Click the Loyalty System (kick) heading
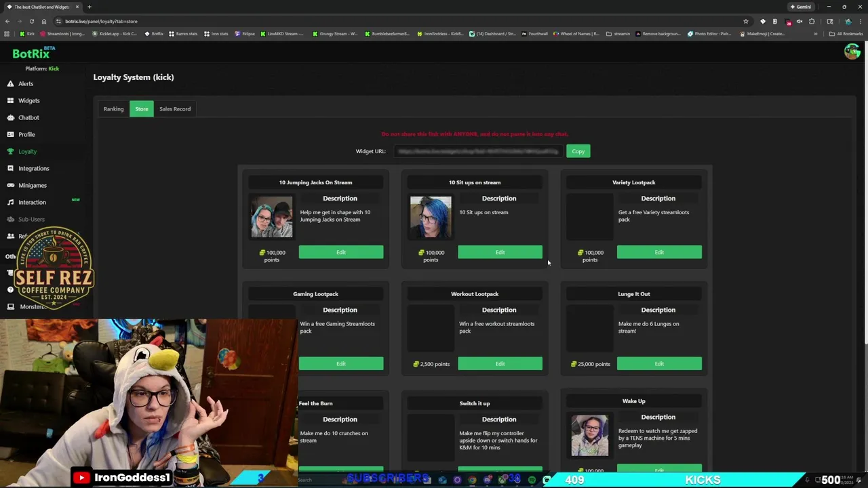Image resolution: width=868 pixels, height=488 pixels. [x=134, y=77]
